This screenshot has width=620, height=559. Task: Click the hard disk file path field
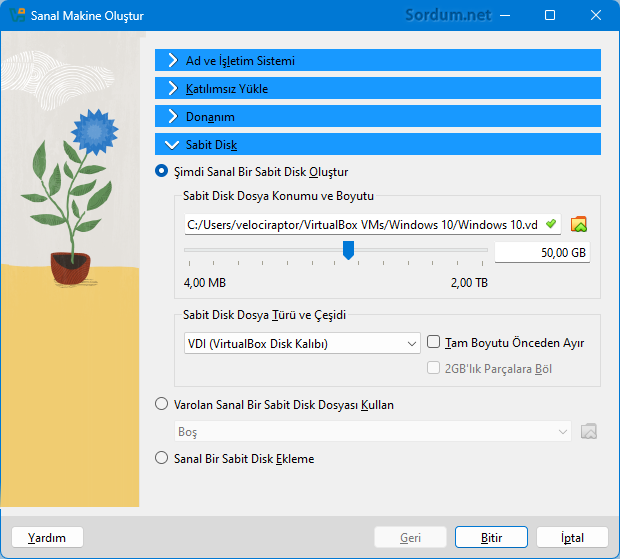coord(372,225)
